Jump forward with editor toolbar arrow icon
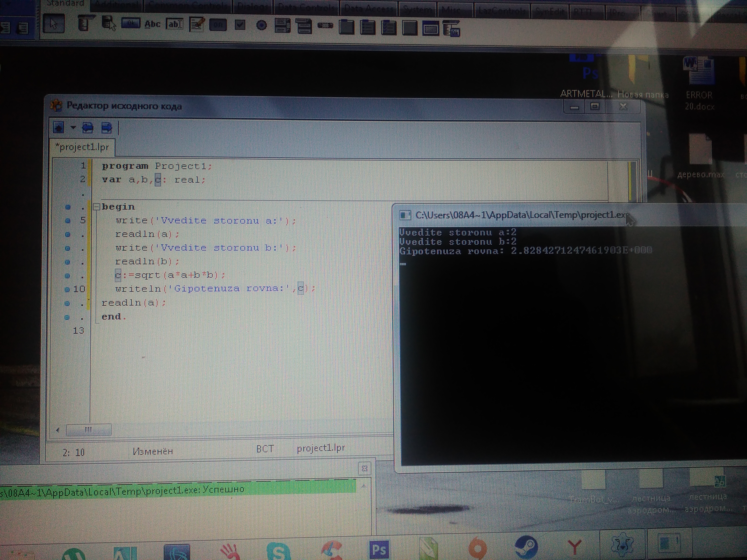The height and width of the screenshot is (560, 747). 107,128
